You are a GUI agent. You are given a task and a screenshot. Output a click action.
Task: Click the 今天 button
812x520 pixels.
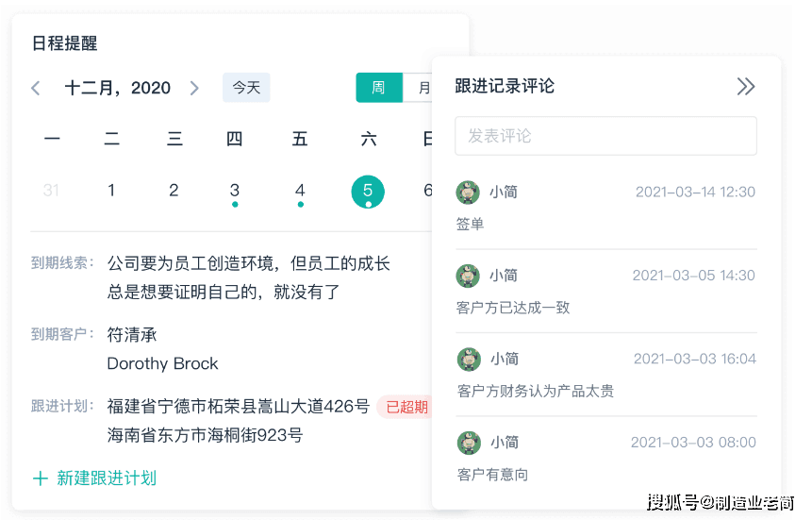point(246,87)
